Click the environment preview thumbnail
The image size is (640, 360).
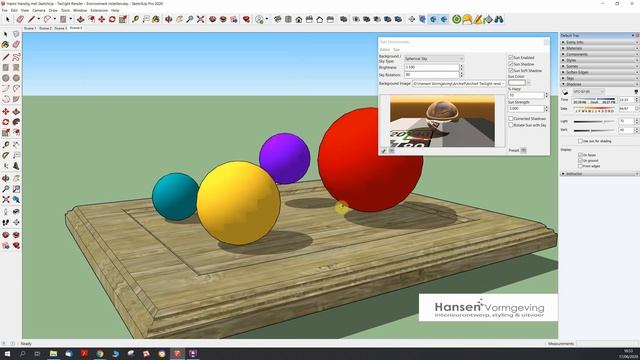(x=442, y=121)
